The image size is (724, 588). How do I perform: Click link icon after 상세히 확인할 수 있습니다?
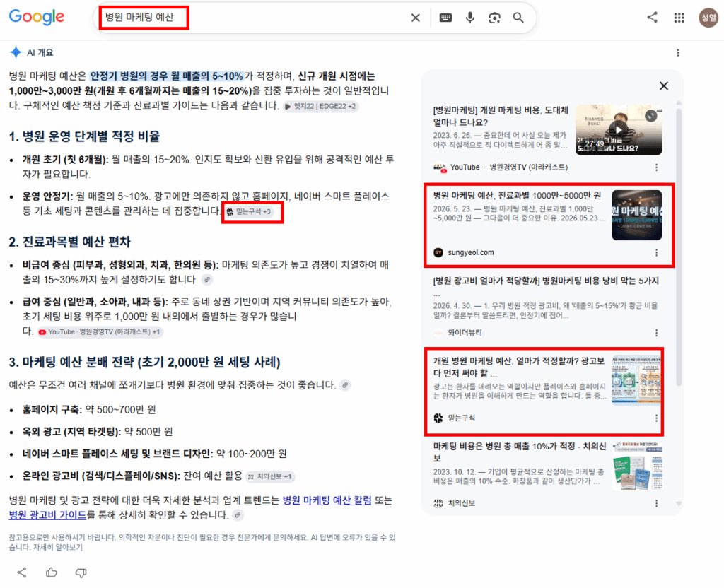coord(238,515)
